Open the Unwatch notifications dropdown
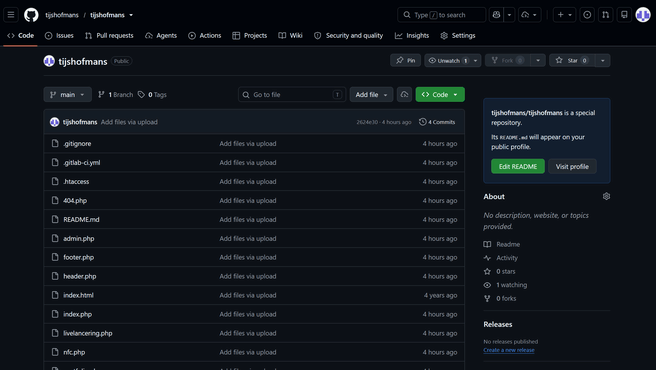Viewport: 656px width, 370px height. [x=453, y=60]
